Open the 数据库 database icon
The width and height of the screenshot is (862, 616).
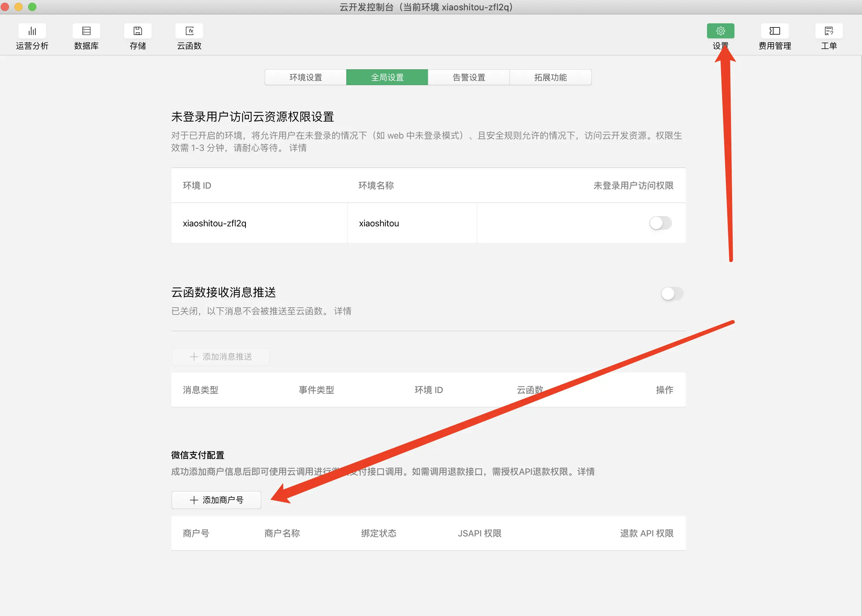tap(86, 31)
